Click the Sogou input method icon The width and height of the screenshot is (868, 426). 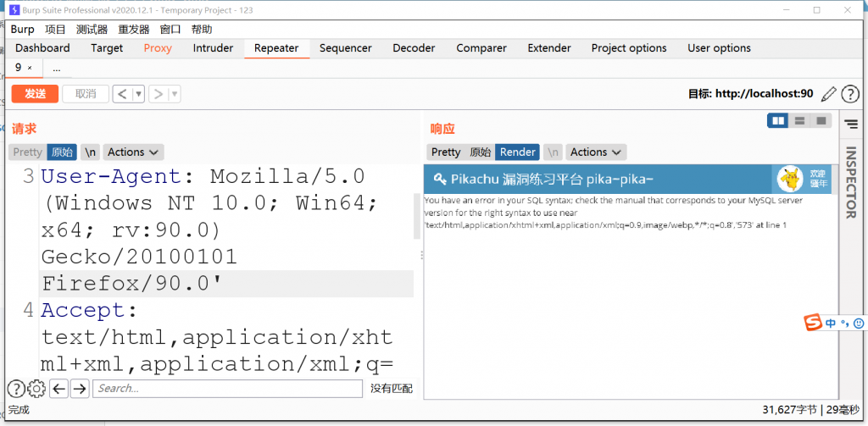pos(813,324)
